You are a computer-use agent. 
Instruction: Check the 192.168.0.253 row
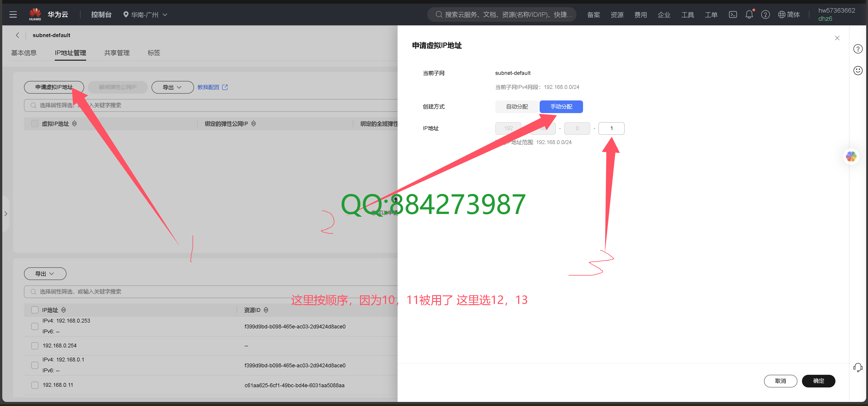[35, 326]
